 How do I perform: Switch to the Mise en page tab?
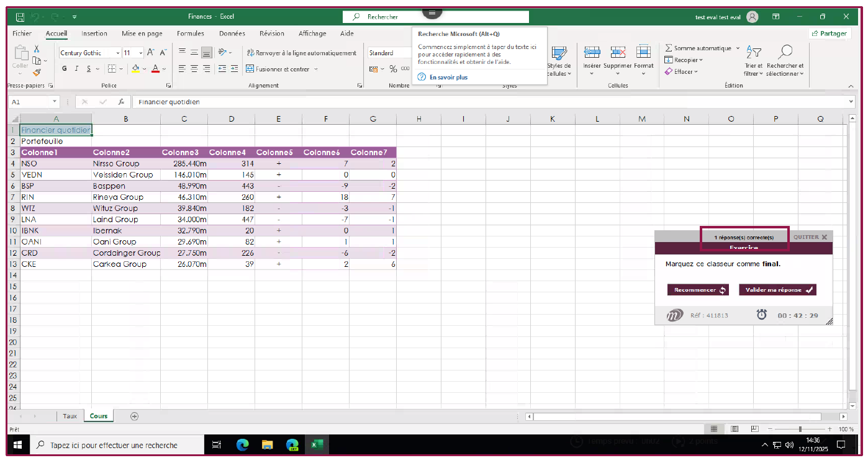point(142,34)
